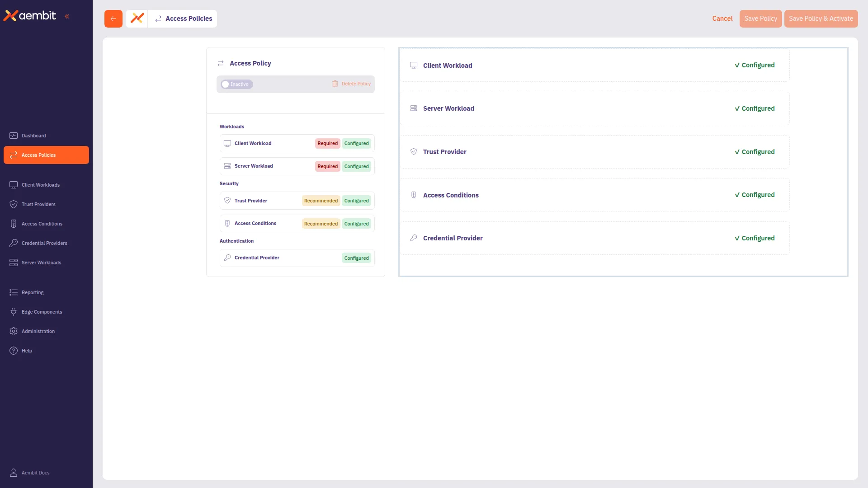Screen dimensions: 868x488
Task: Open Reporting in sidebar
Action: 46,292
